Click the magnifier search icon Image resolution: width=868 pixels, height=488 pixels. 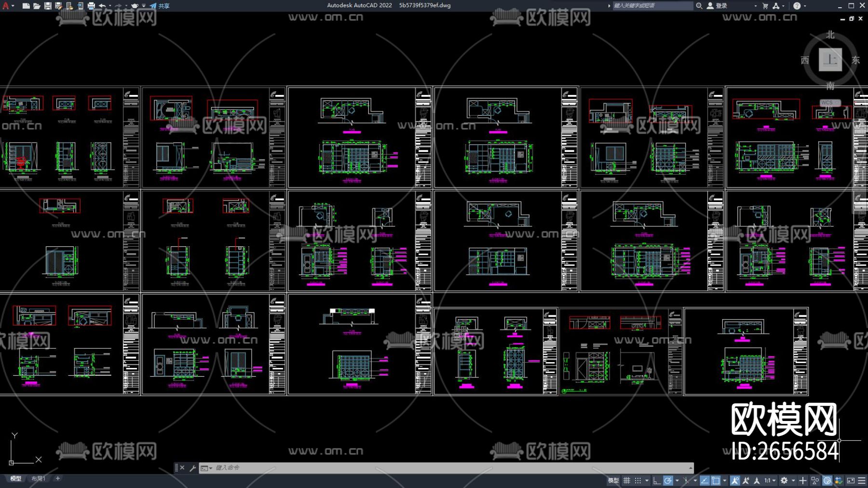699,6
